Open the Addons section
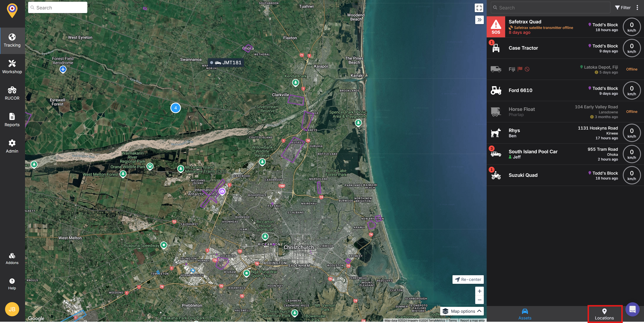This screenshot has width=644, height=323. pyautogui.click(x=12, y=259)
